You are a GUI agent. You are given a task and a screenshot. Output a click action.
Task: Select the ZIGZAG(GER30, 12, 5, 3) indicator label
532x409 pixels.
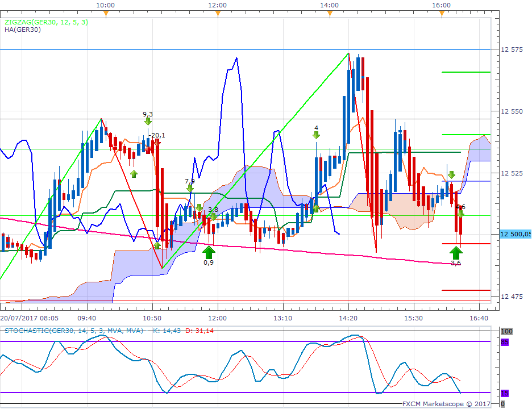click(x=46, y=22)
